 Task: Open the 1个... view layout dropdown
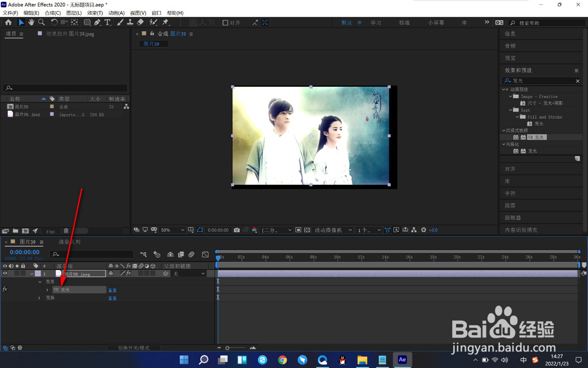pyautogui.click(x=369, y=230)
